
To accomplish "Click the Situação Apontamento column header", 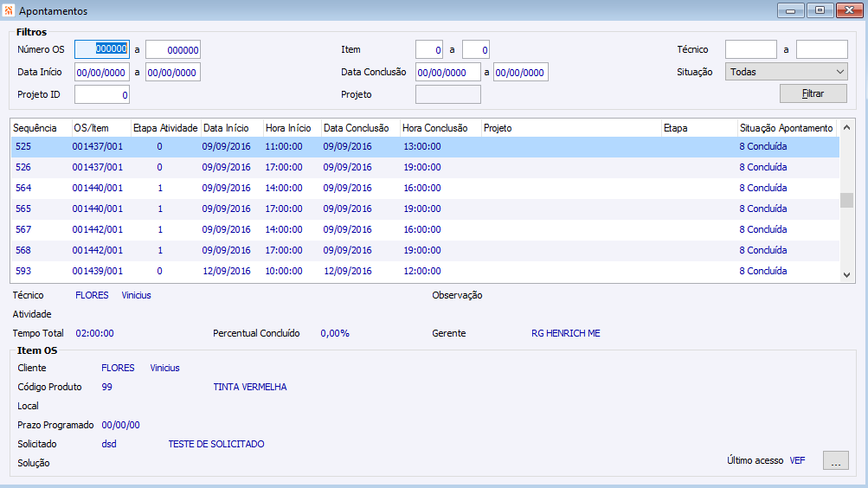I will click(x=786, y=128).
